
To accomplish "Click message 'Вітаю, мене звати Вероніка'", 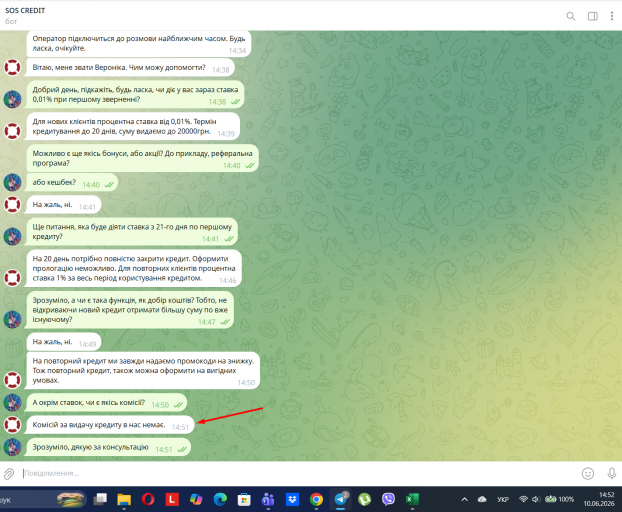I will [x=131, y=68].
